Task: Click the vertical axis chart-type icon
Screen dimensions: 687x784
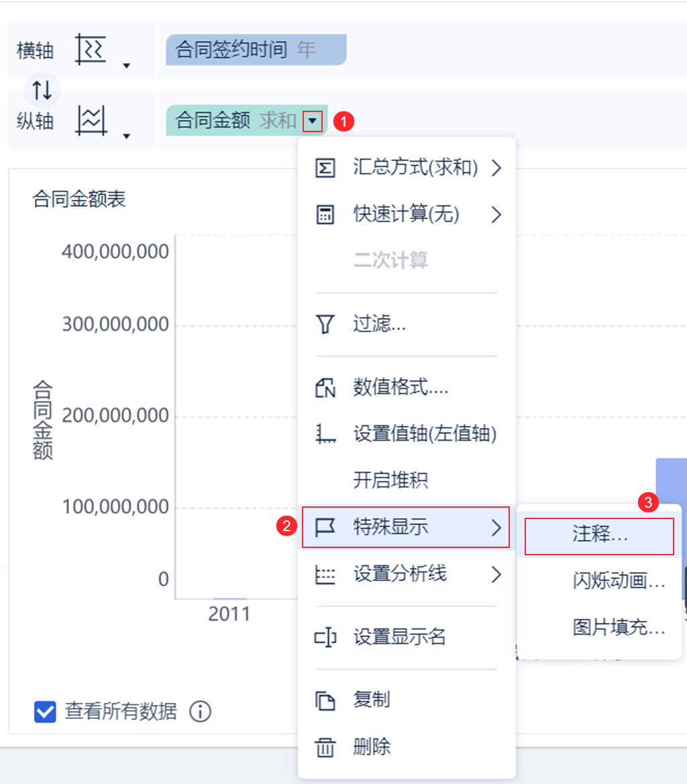Action: coord(91,121)
